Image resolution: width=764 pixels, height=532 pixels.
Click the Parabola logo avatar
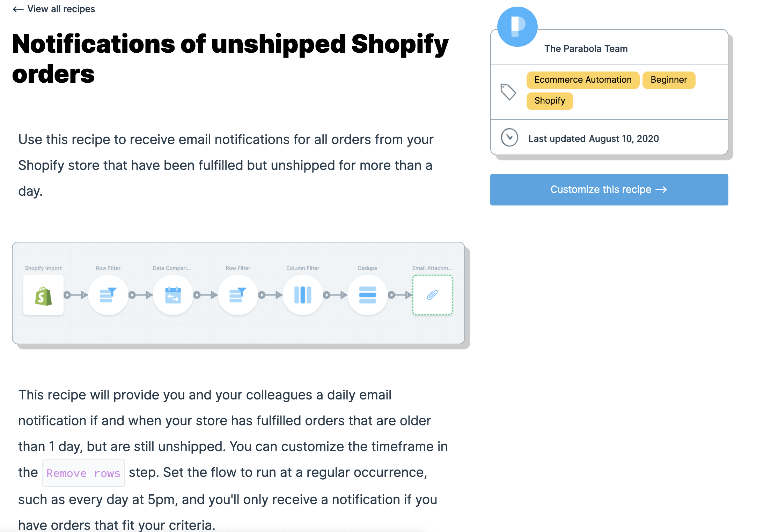pyautogui.click(x=517, y=27)
